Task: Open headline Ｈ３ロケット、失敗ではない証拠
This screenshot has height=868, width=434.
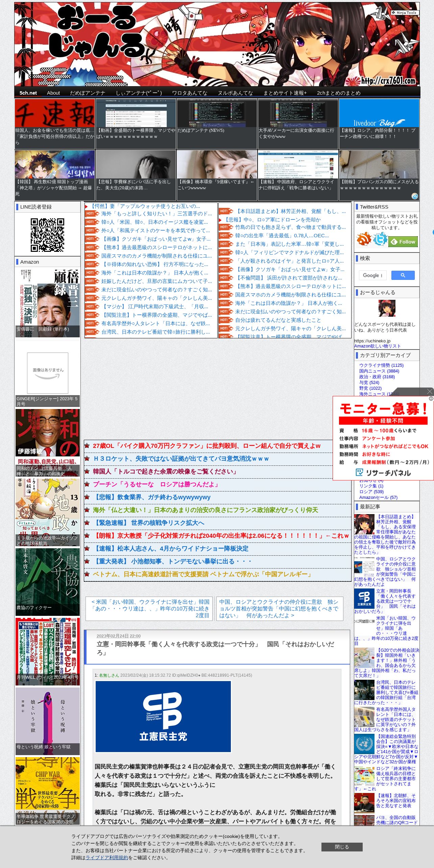Action: [x=181, y=458]
